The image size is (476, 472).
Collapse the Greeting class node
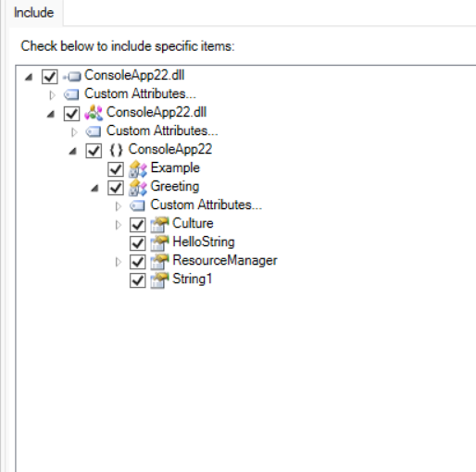tap(94, 188)
